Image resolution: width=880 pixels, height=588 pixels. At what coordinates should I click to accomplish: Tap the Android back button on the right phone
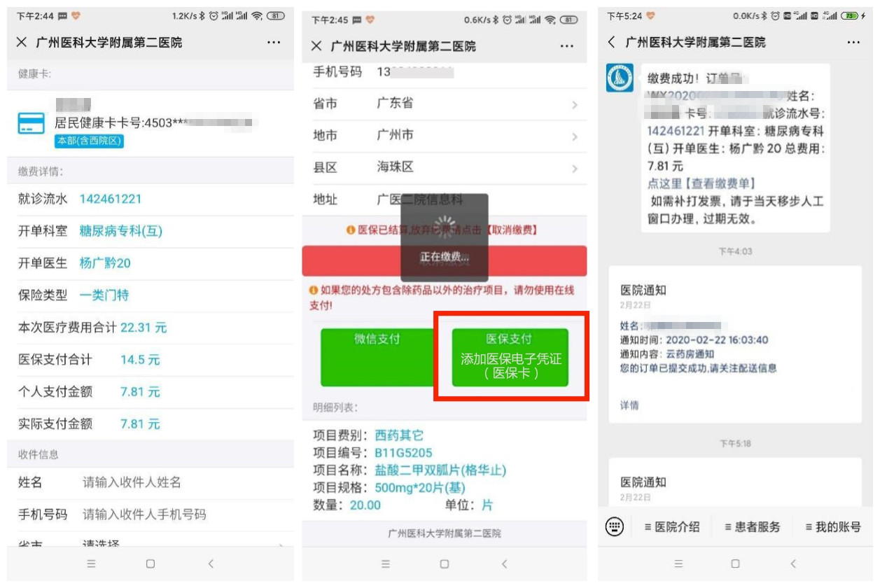click(793, 563)
